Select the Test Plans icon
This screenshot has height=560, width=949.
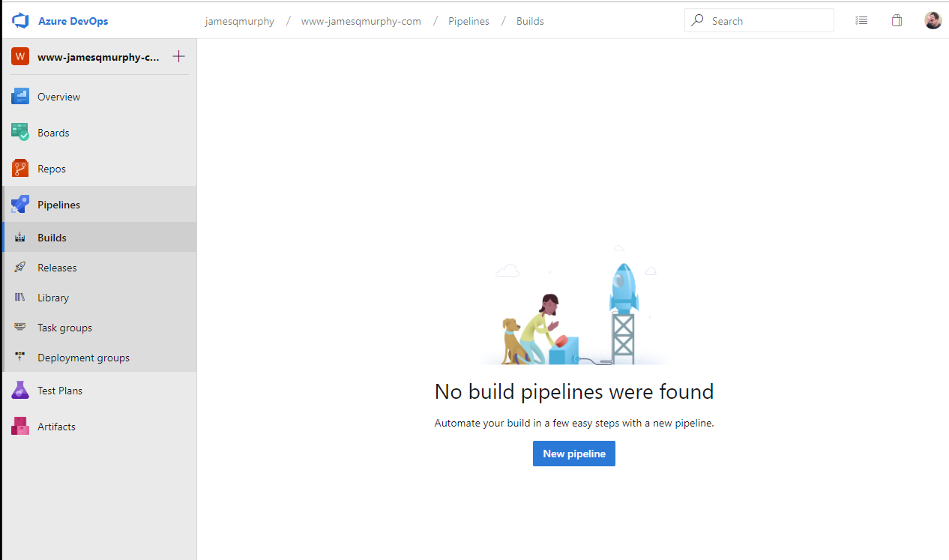(x=19, y=390)
